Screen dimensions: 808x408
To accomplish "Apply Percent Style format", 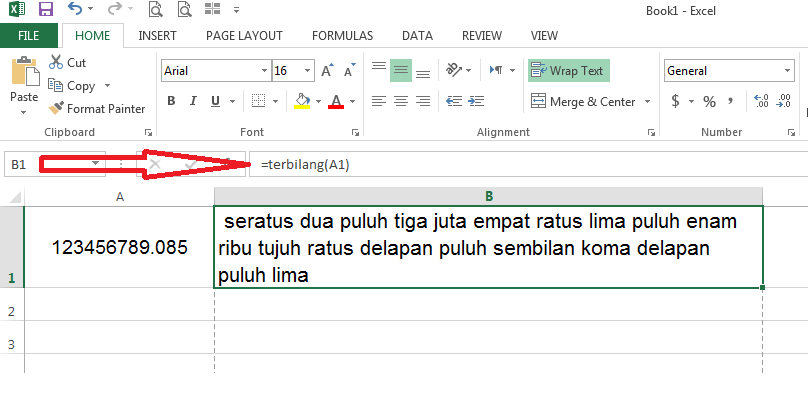I will 710,101.
